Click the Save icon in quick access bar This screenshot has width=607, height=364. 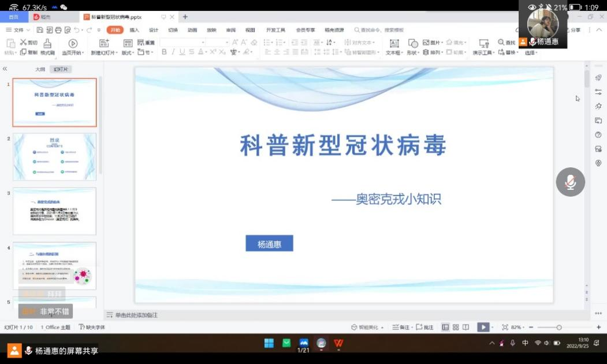coord(40,30)
